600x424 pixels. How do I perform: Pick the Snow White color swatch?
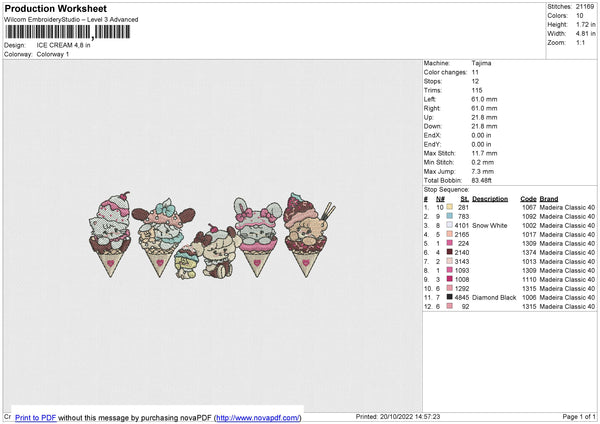[x=450, y=225]
